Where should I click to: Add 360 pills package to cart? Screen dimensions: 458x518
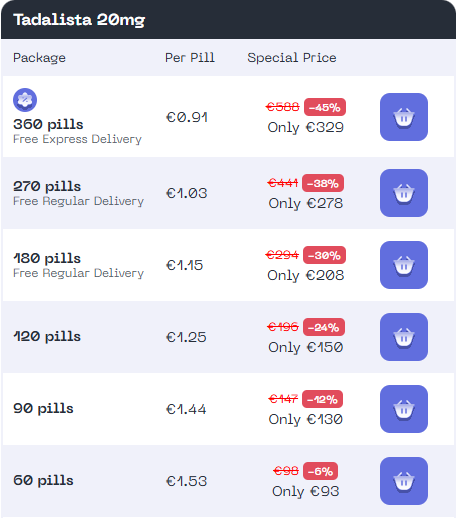(x=404, y=117)
